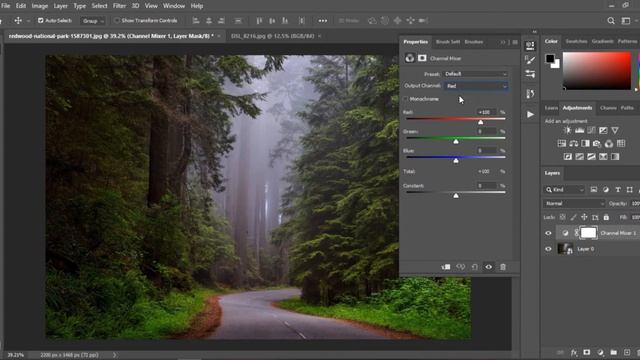The width and height of the screenshot is (640, 360).
Task: Open the Filter menu
Action: pos(119,6)
